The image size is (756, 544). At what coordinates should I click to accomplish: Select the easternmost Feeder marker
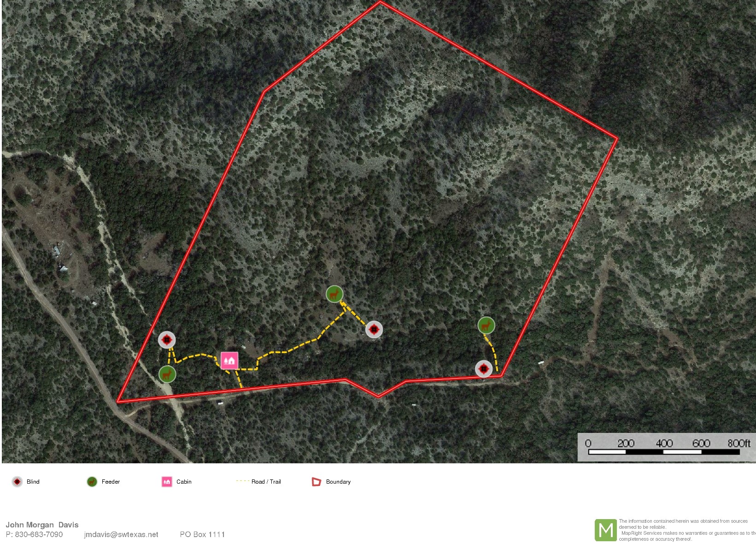[x=486, y=325]
